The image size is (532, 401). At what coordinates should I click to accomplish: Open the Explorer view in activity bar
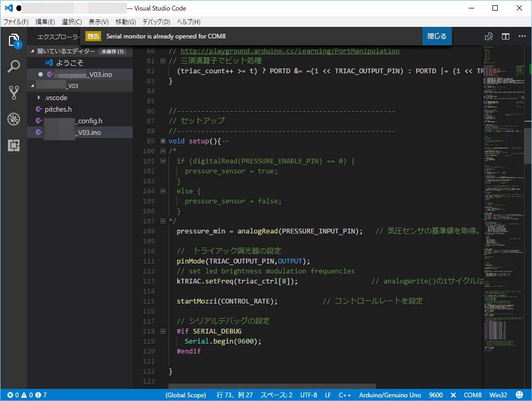point(14,40)
